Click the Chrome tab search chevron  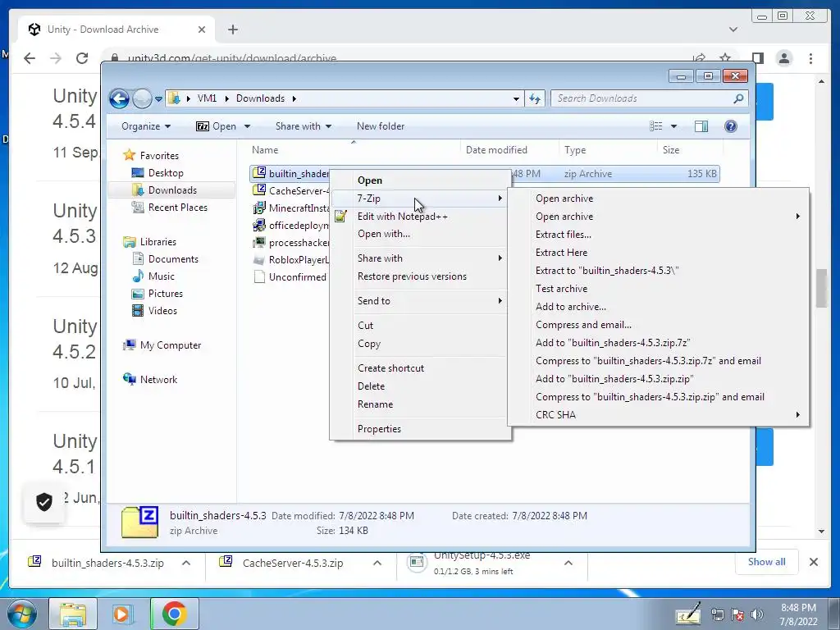tap(733, 30)
